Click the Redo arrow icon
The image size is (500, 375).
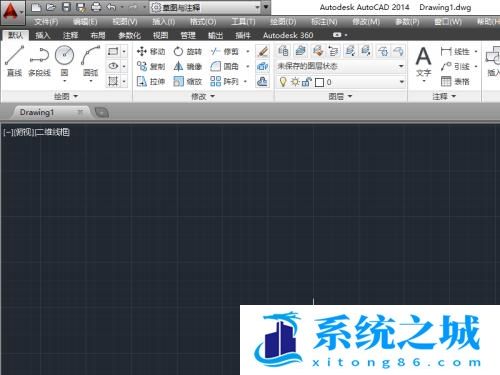[133, 7]
